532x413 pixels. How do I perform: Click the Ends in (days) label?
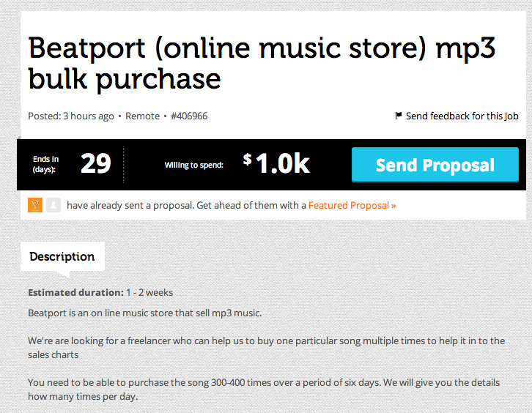(x=46, y=164)
